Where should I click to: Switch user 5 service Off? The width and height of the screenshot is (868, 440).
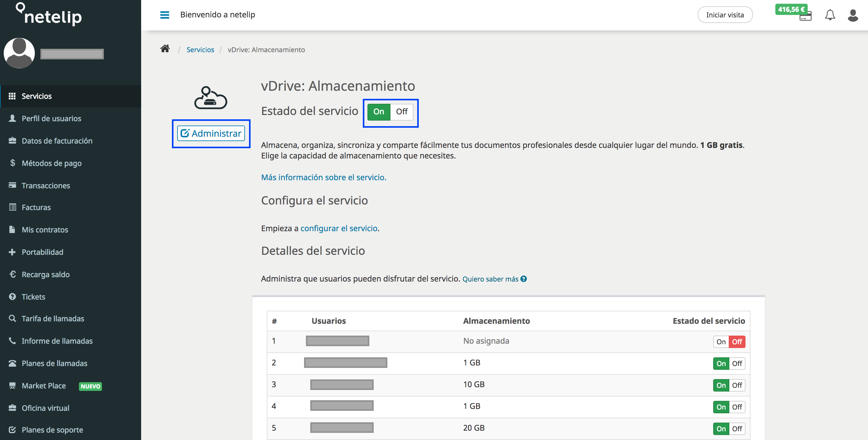click(737, 429)
